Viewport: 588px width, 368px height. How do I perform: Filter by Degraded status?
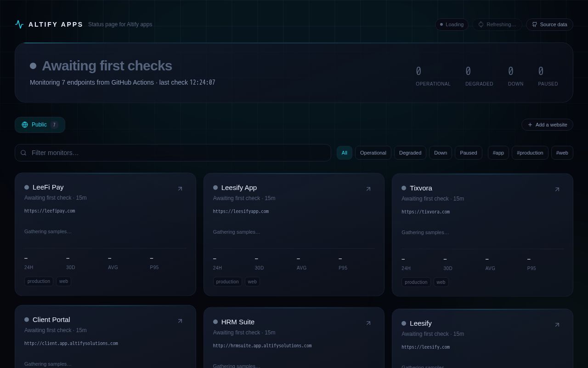(410, 153)
